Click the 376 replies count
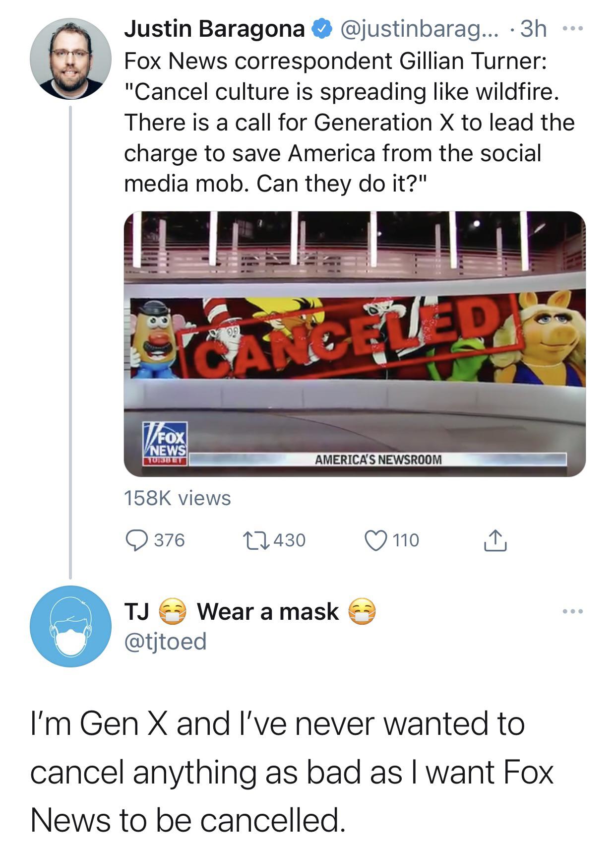 click(x=169, y=540)
